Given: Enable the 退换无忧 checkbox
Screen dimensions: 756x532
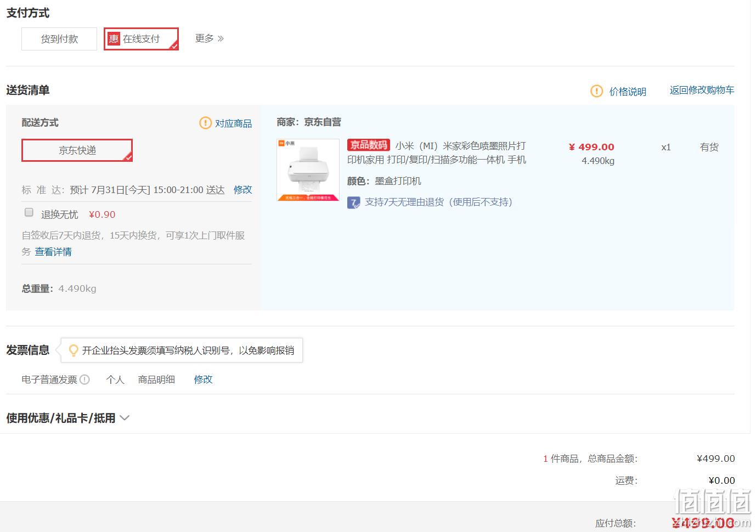Looking at the screenshot, I should [x=29, y=212].
